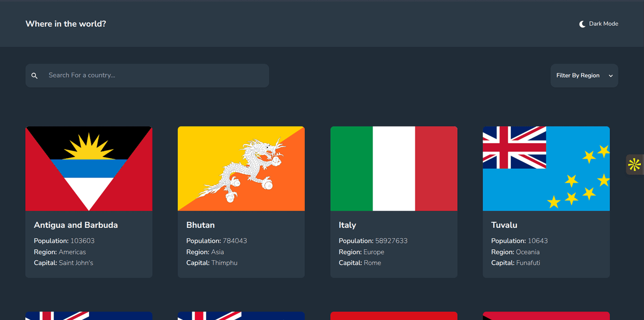644x320 pixels.
Task: Click the Tuvalu flag image
Action: (546, 168)
